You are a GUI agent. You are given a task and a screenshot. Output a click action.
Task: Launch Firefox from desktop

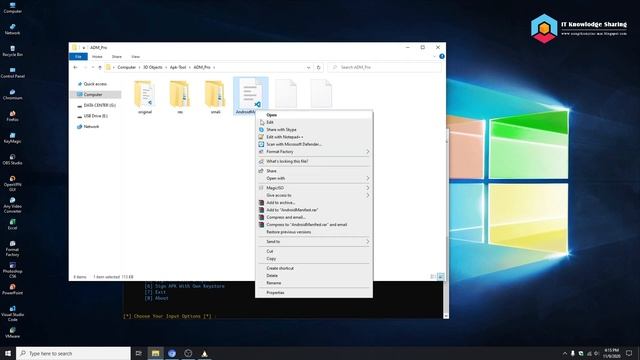13,116
